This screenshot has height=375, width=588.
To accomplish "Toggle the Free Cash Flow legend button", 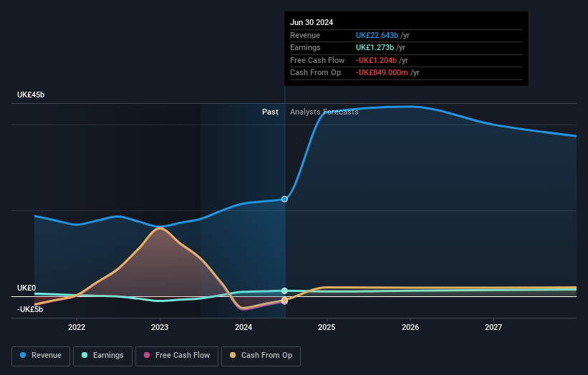I will tap(177, 356).
